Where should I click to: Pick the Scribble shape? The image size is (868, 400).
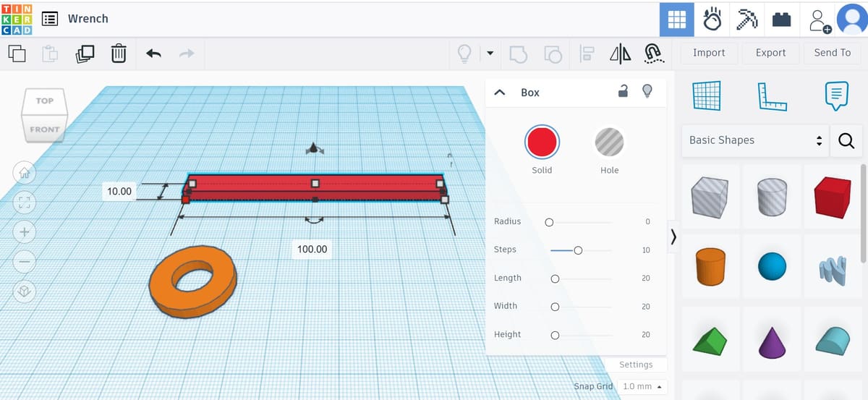(833, 269)
